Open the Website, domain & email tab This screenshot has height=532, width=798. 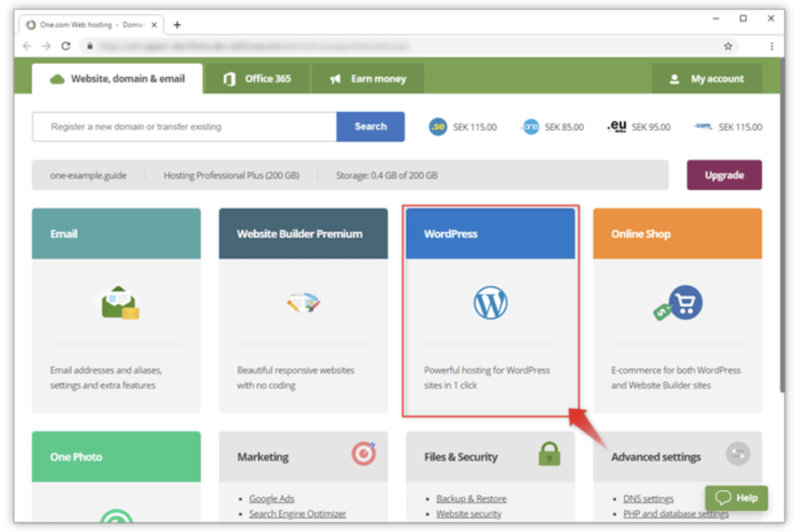click(117, 79)
